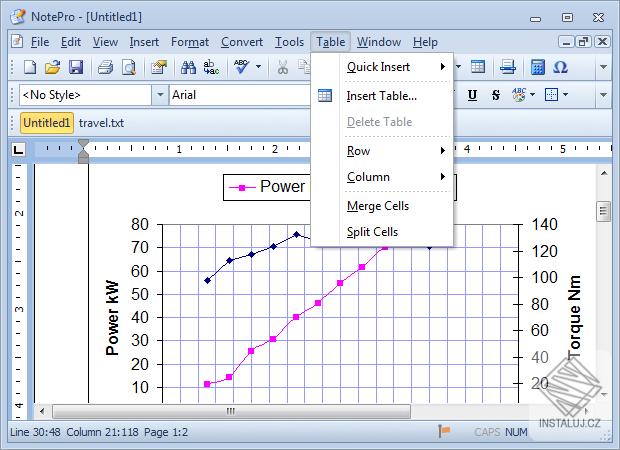Close the inner document window
The width and height of the screenshot is (620, 450).
tap(602, 42)
